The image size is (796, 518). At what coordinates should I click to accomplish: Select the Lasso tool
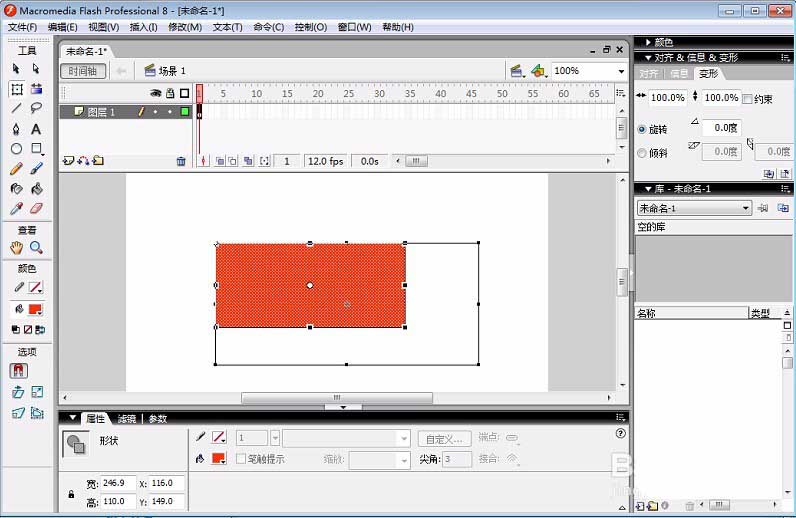[x=36, y=108]
